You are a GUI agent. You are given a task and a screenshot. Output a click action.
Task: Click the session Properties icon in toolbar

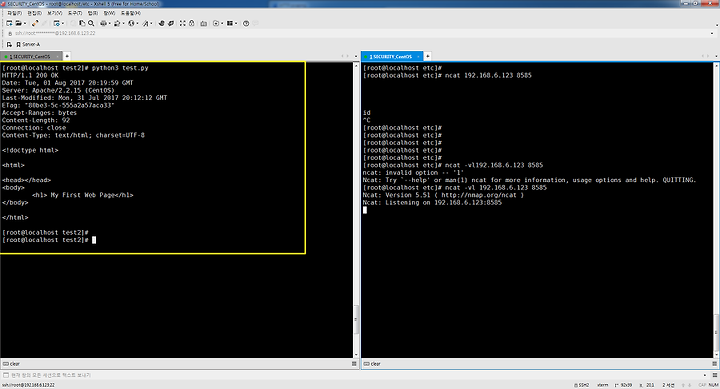56,23
